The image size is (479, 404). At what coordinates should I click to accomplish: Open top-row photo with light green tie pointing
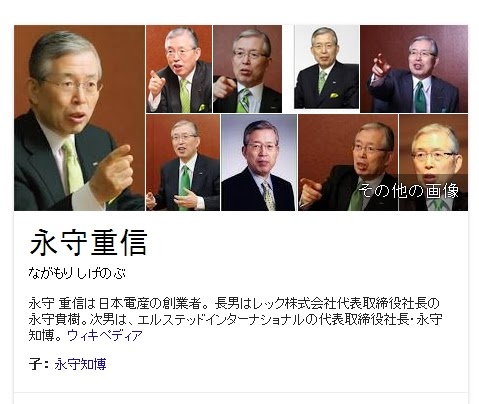(x=179, y=69)
